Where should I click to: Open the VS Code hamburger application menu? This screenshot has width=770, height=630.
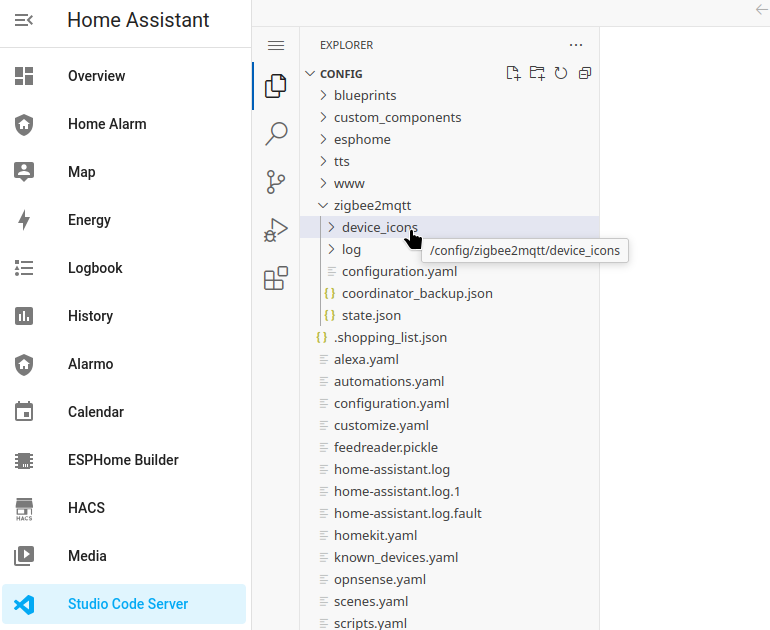click(276, 46)
